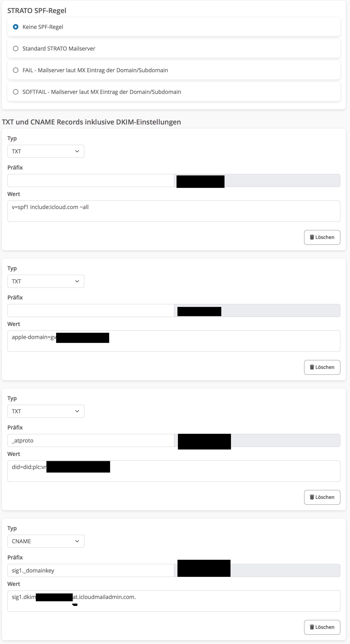
Task: Click trash icon on sig1._domainkey record's Löschen button
Action: pos(312,627)
